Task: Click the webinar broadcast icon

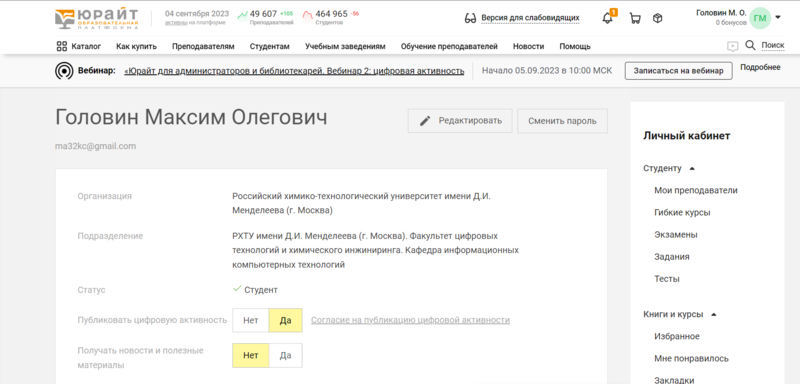Action: (64, 71)
